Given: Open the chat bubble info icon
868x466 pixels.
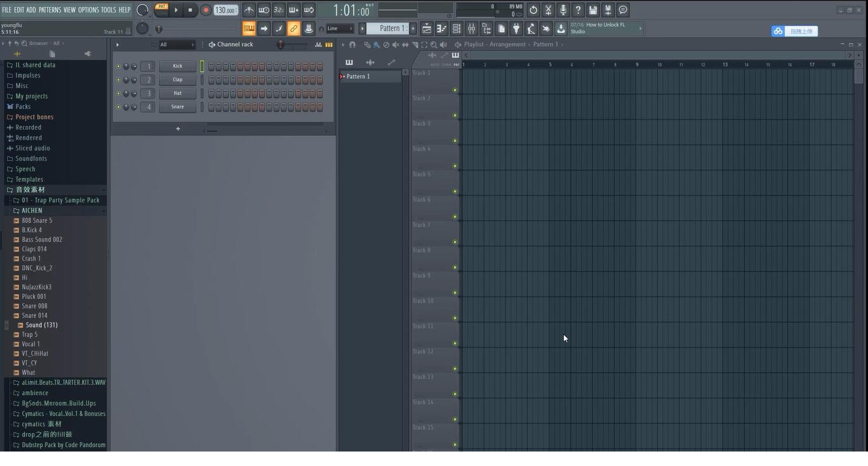Looking at the screenshot, I should click(623, 10).
